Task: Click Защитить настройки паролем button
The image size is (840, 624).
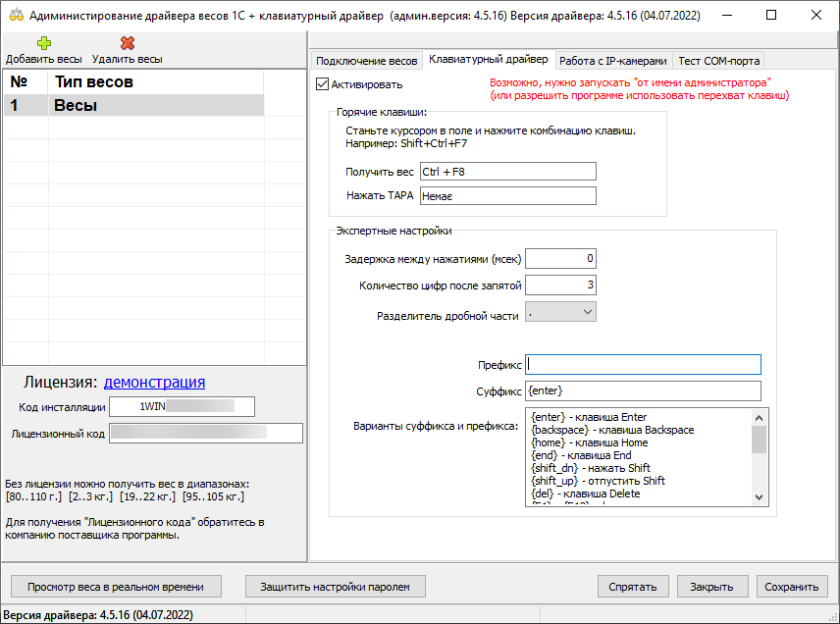Action: (x=336, y=587)
